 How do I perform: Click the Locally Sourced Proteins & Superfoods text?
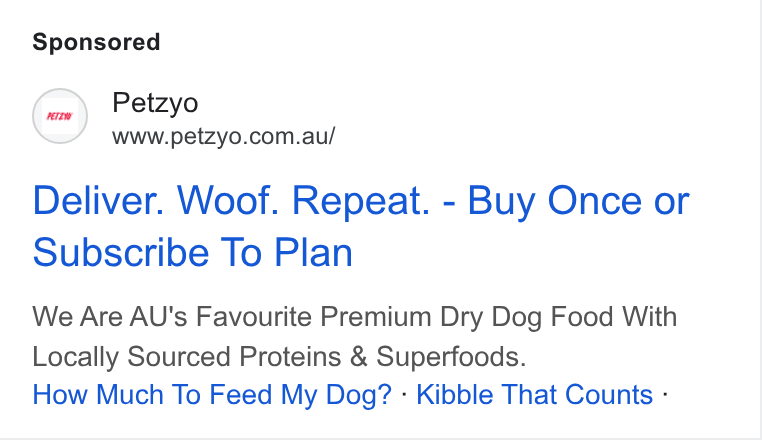tap(279, 356)
